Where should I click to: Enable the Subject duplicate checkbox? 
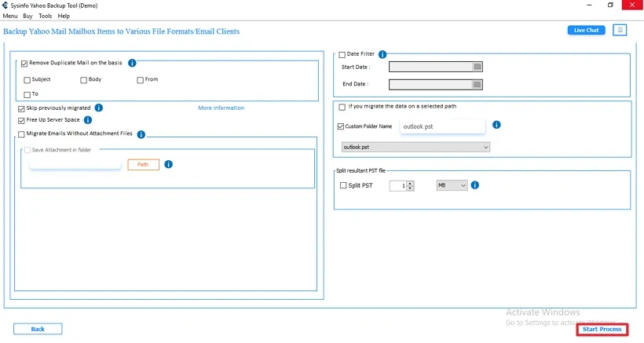[x=27, y=80]
